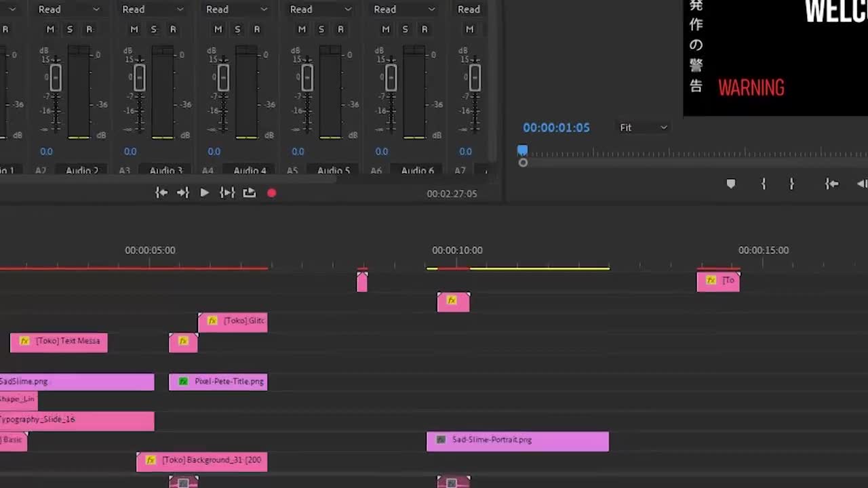Open the Fit zoom level dropdown
This screenshot has height=488, width=868.
[643, 127]
